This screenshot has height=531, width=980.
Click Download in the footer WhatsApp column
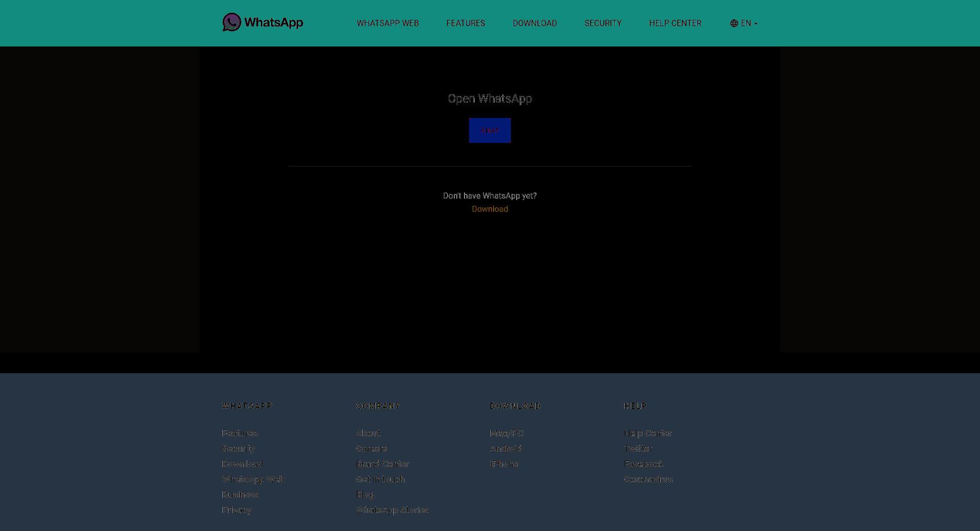(242, 464)
